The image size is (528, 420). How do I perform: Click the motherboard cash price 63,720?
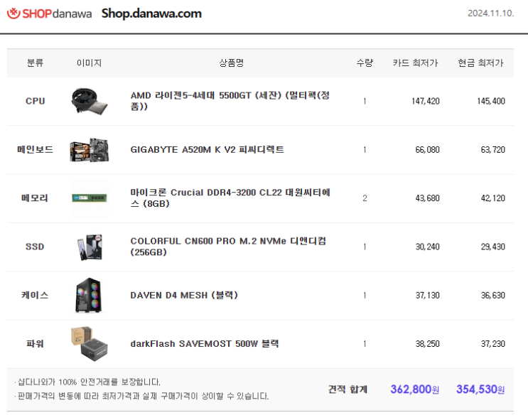[x=493, y=149]
